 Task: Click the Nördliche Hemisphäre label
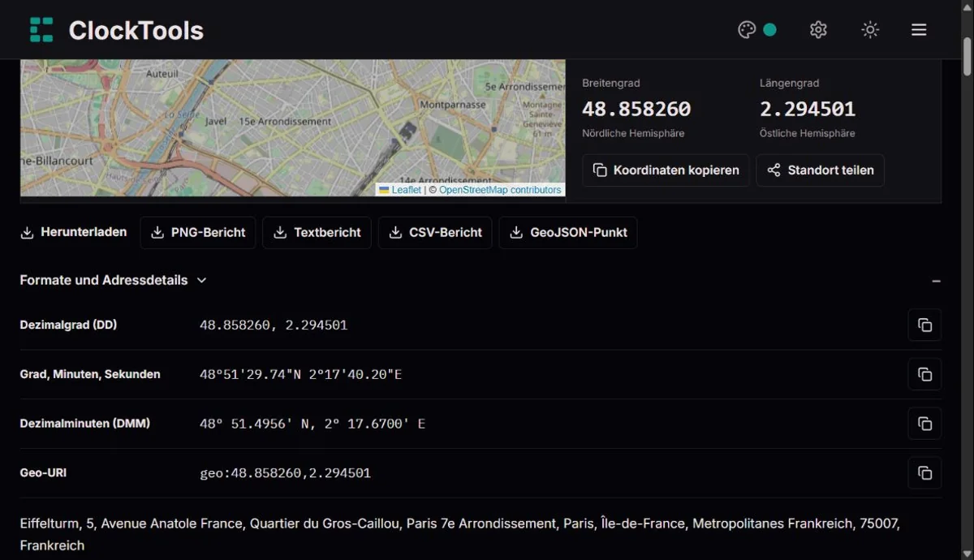[633, 133]
